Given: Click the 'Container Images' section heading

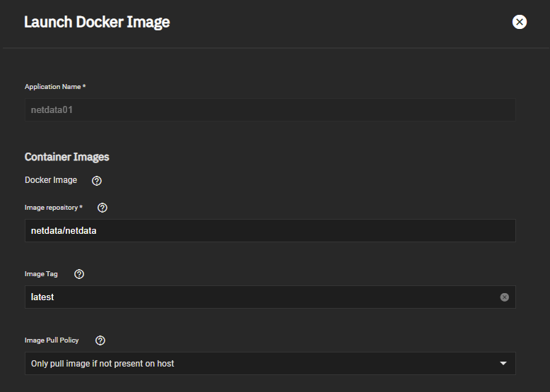Looking at the screenshot, I should (x=66, y=157).
